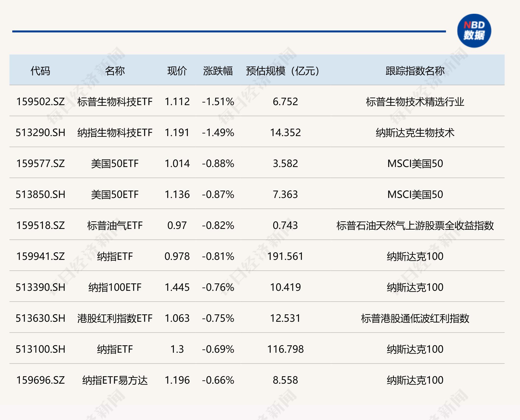Click the 纳指100ETF name cell
This screenshot has height=420, width=520.
coord(115,287)
